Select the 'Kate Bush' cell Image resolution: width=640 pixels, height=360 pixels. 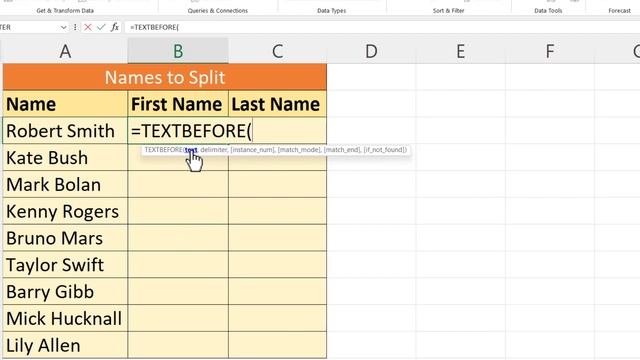[65, 158]
